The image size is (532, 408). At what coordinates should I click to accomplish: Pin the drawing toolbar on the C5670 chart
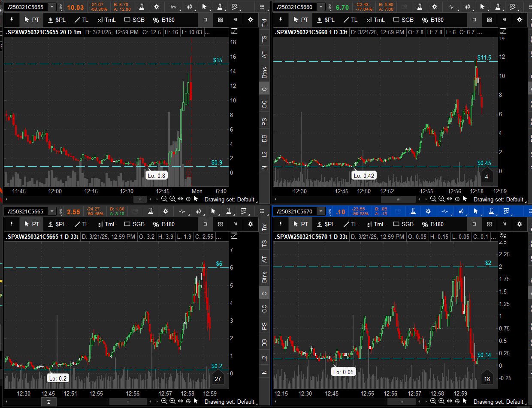pyautogui.click(x=281, y=224)
